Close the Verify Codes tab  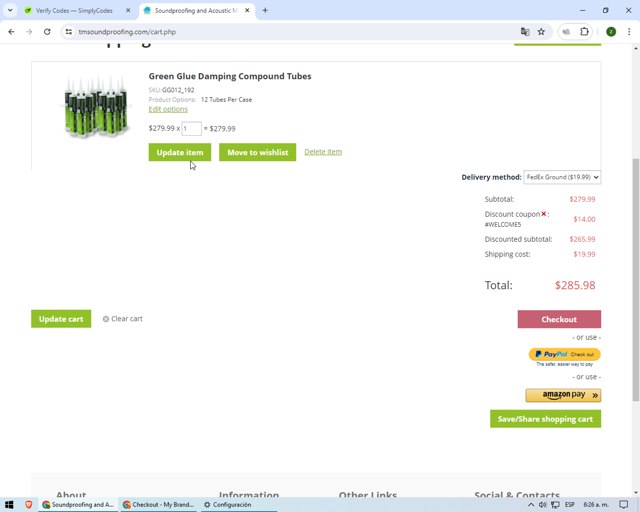[x=128, y=11]
